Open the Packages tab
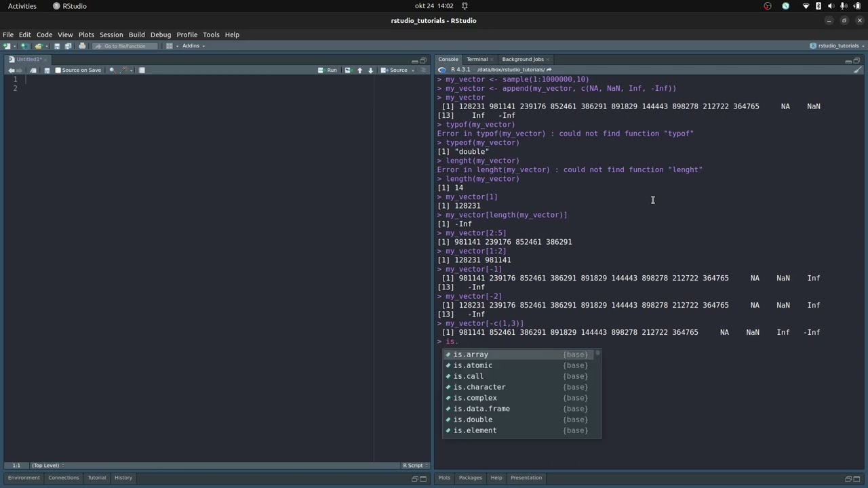 (x=470, y=478)
